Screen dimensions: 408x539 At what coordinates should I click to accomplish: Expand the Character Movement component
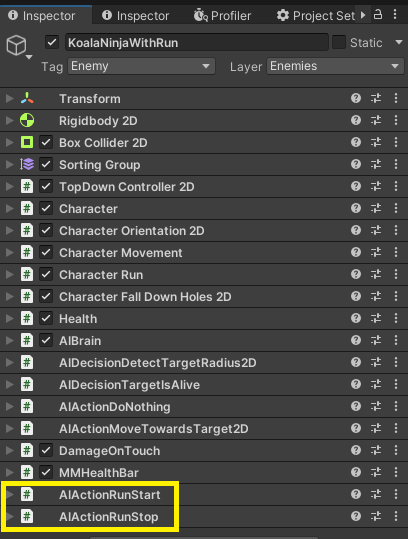coord(10,253)
